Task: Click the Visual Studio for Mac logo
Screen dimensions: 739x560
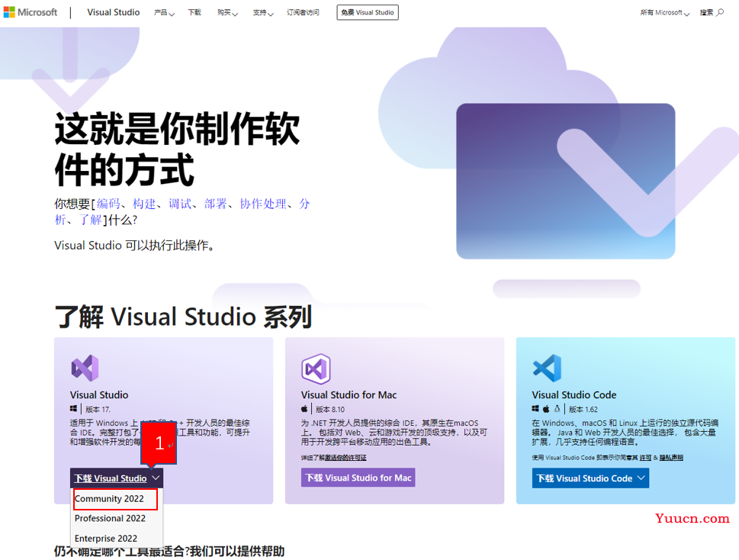Action: pos(316,369)
